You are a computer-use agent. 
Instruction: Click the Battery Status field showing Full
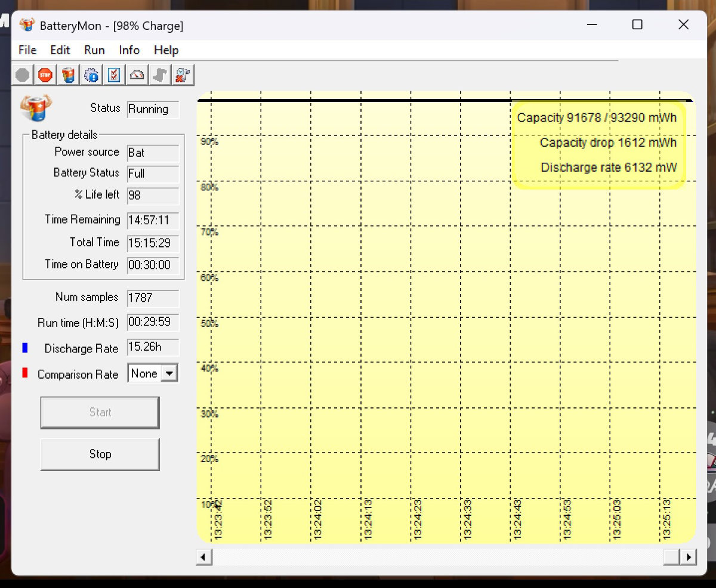(153, 174)
